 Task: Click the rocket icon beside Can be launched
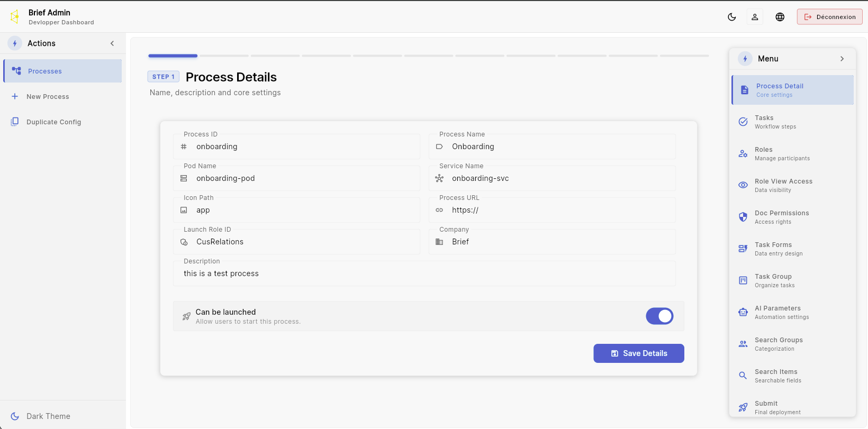coord(186,316)
